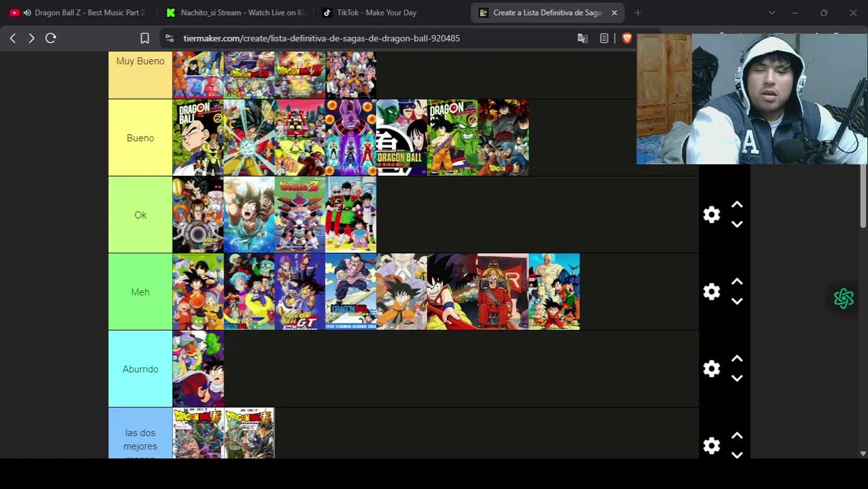The width and height of the screenshot is (868, 489).
Task: Select swimming Goku blue poster in Ok tier
Action: pyautogui.click(x=249, y=215)
